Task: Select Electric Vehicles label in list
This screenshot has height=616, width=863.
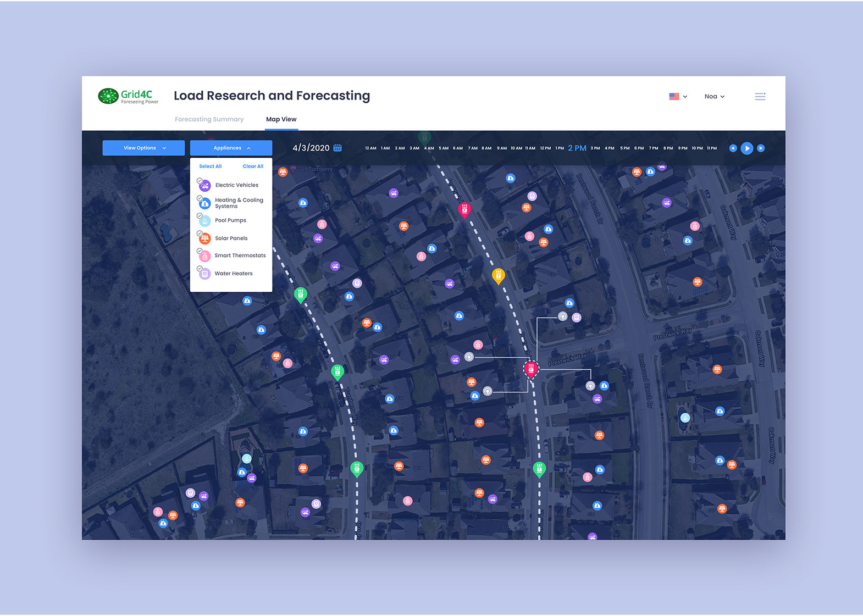Action: [x=237, y=185]
